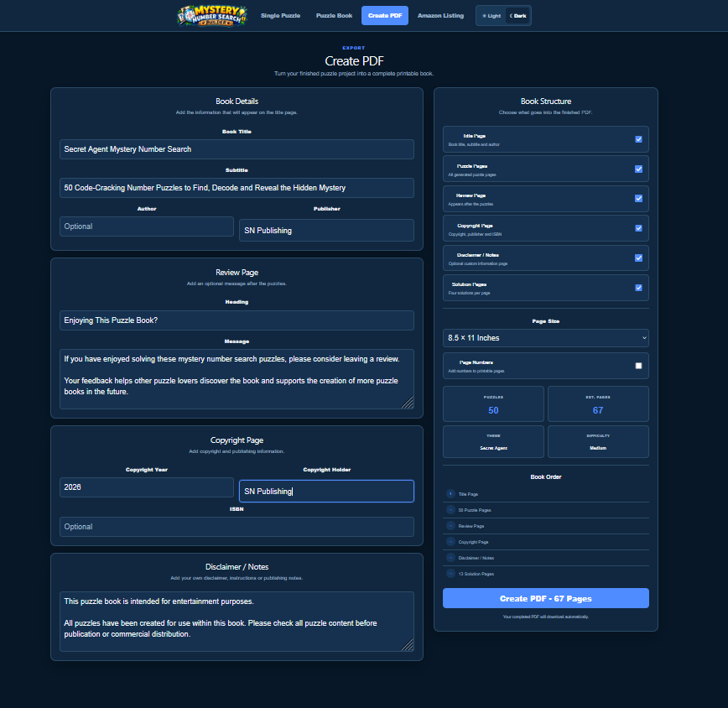Screen dimensions: 728x708
Task: Click the Theme Secret Agent card
Action: click(493, 441)
